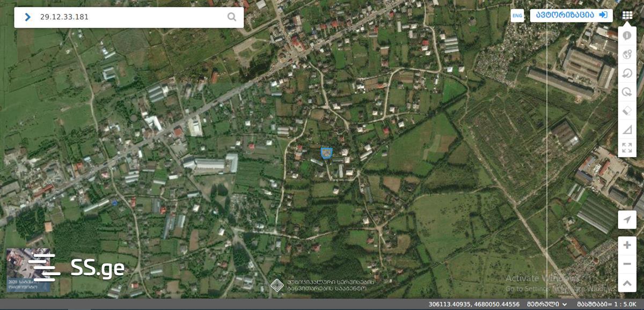Locate my position with arrow button
This screenshot has width=644, height=310.
tap(627, 219)
